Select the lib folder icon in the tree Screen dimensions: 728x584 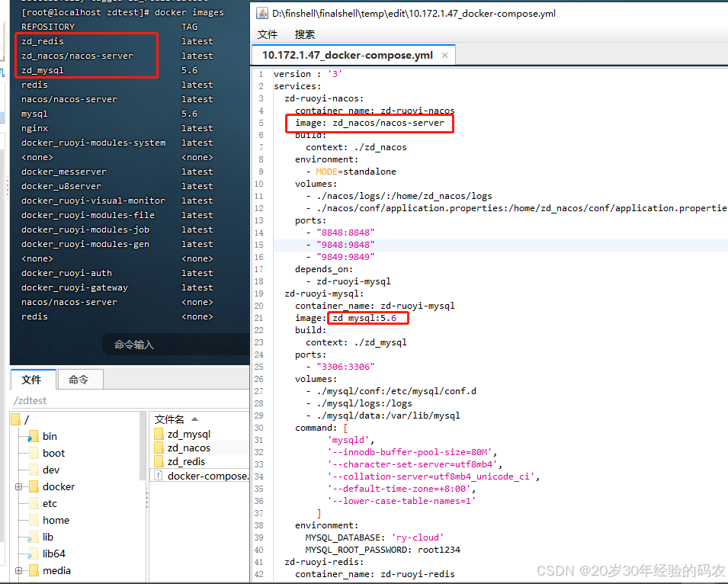pos(34,537)
